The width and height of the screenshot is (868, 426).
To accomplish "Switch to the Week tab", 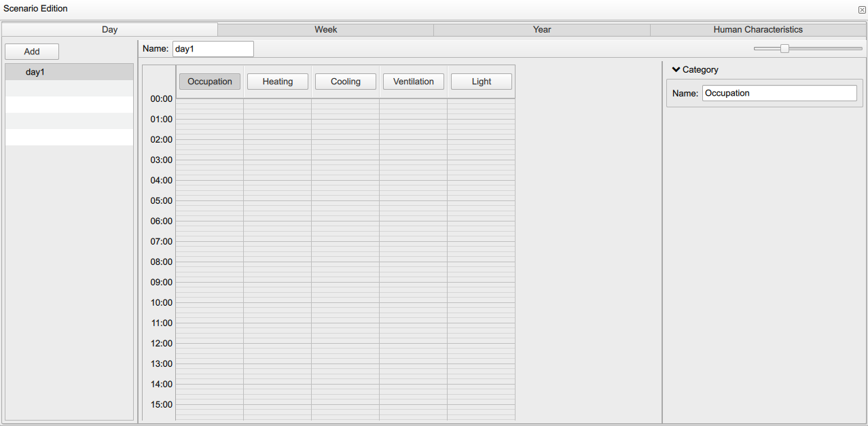I will click(325, 29).
